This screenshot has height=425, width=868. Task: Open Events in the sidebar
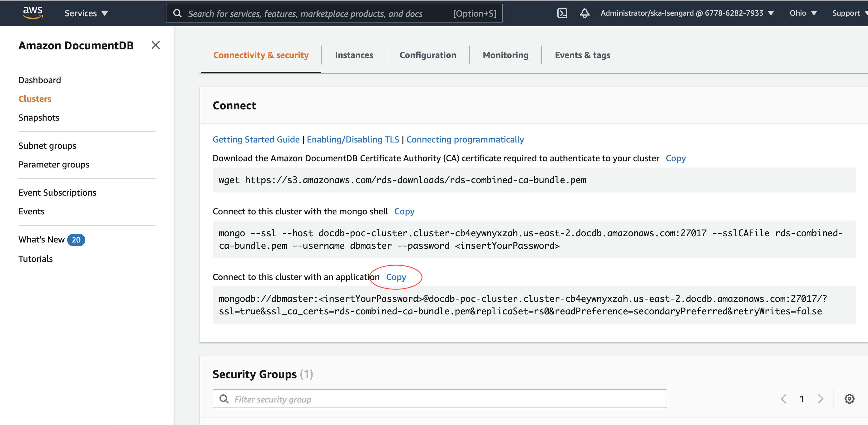coord(31,211)
